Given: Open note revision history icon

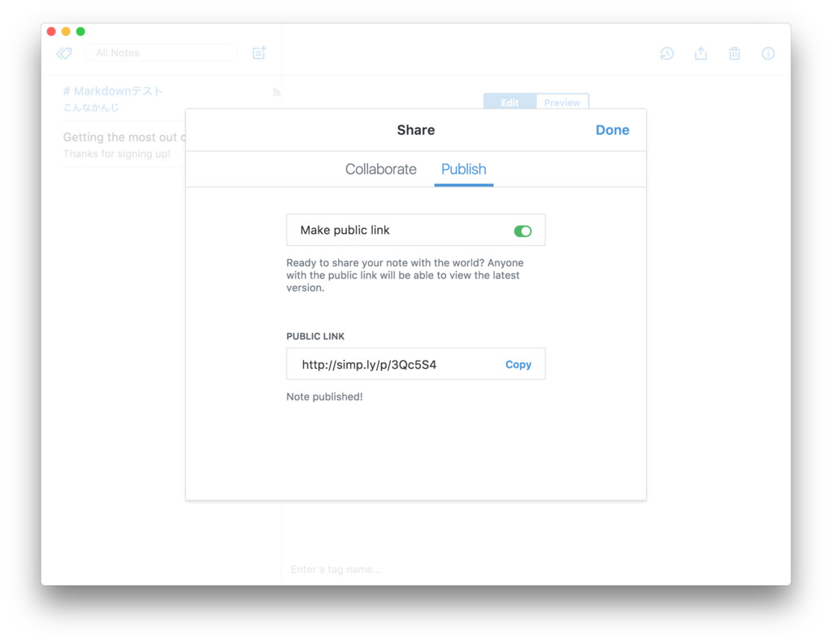Looking at the screenshot, I should [667, 53].
